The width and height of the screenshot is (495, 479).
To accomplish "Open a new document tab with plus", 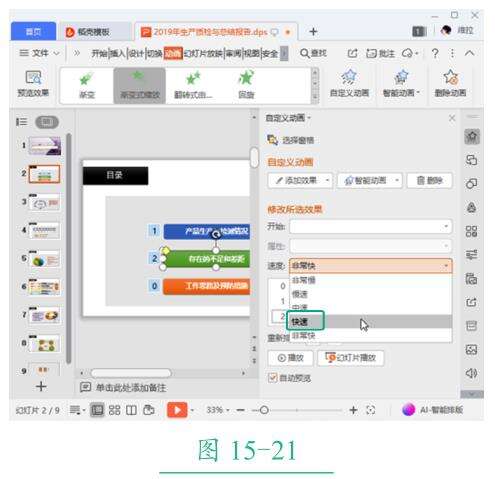I will tap(313, 32).
